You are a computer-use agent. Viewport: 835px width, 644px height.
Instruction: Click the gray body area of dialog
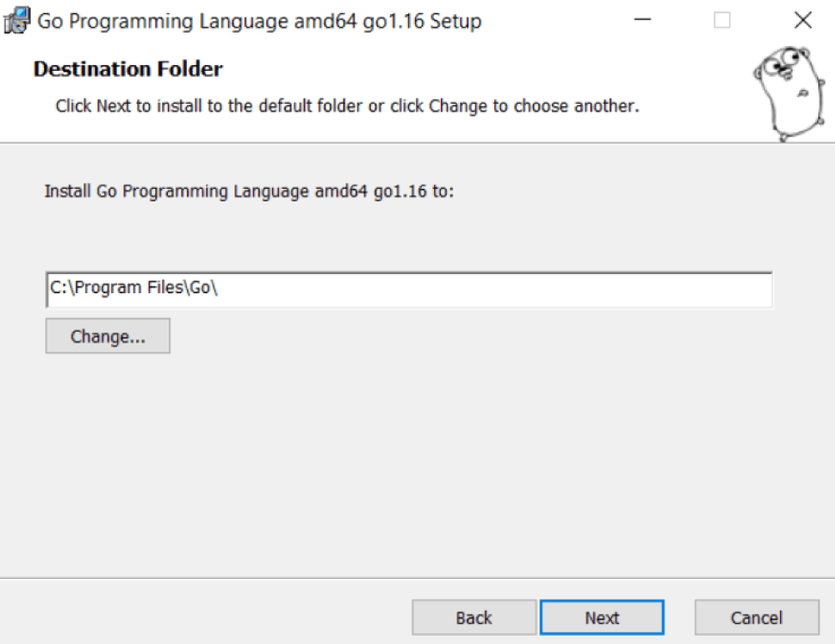pyautogui.click(x=417, y=459)
